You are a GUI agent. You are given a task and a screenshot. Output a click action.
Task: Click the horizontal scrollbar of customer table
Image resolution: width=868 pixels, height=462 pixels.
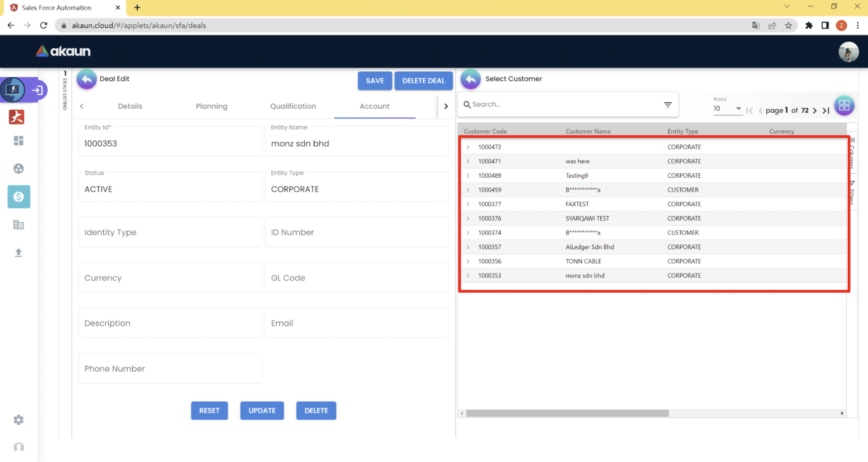(567, 413)
